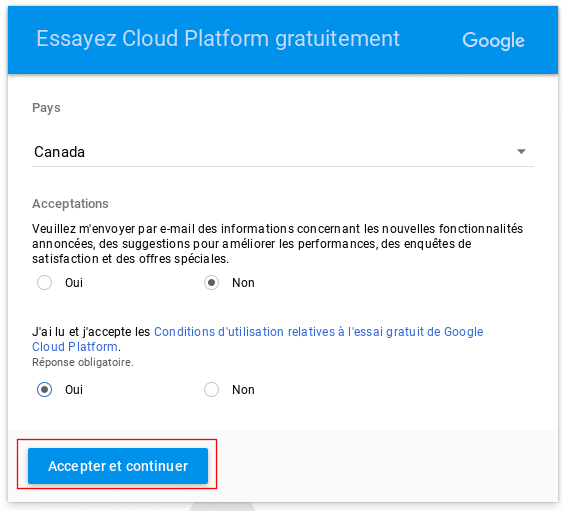Open the Conditions d'utilisation relatives à l'essai link

(x=318, y=331)
